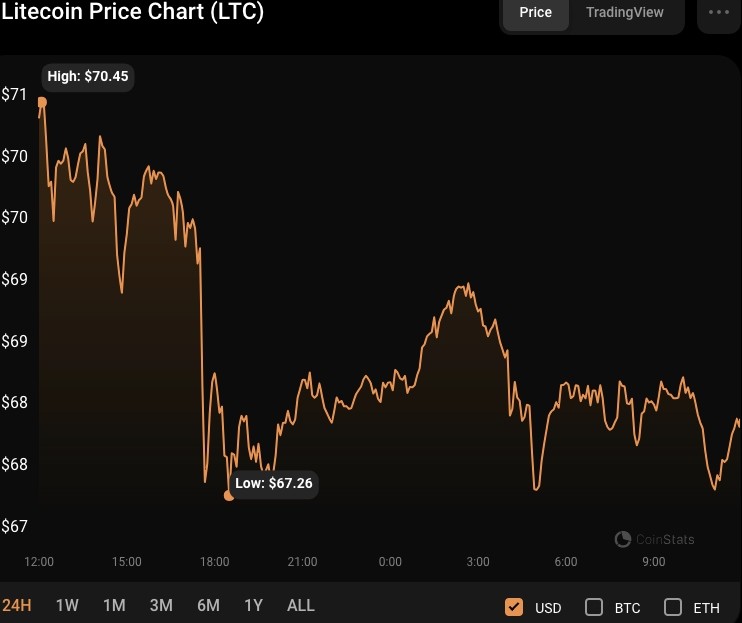Choose the 3M time range
The width and height of the screenshot is (742, 623).
[161, 605]
